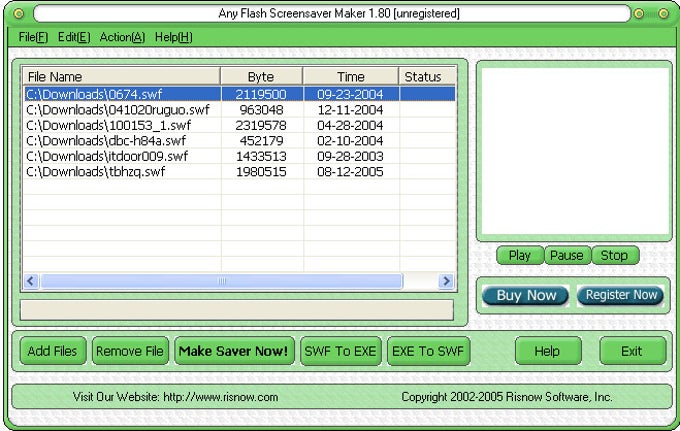Click date 02-10-2004
Image resolution: width=680 pixels, height=431 pixels.
click(x=350, y=140)
